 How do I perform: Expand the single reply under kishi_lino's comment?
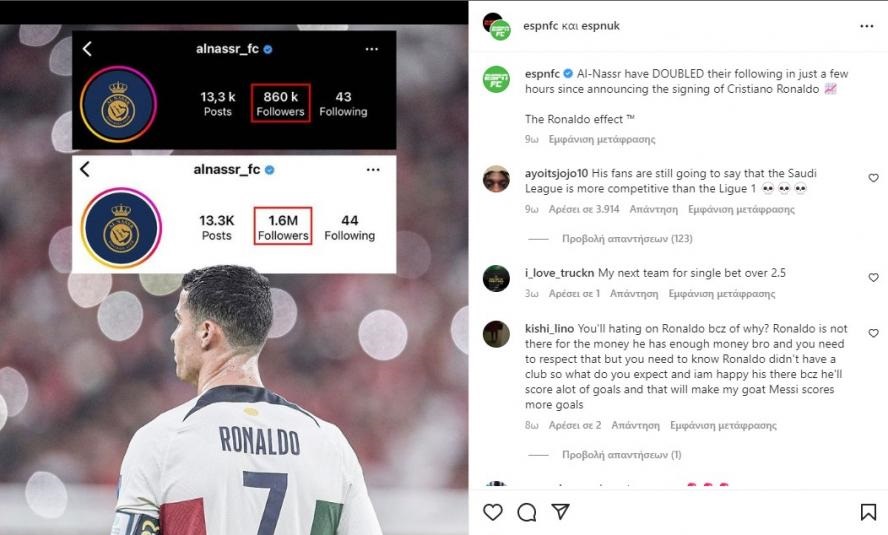pyautogui.click(x=621, y=455)
